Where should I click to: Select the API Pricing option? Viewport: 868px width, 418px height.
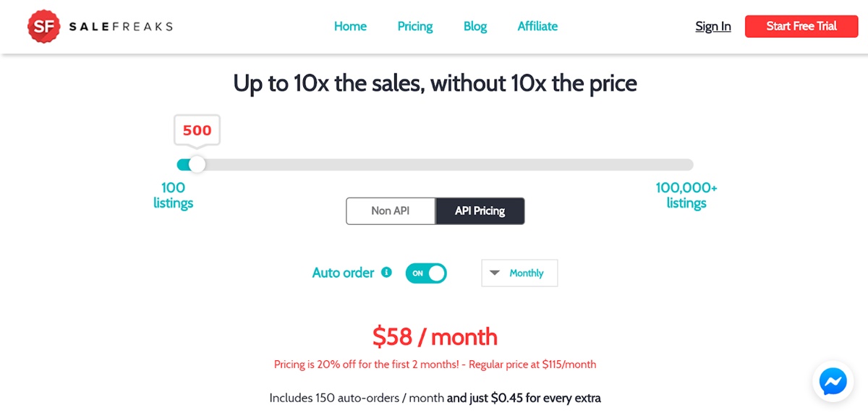click(480, 211)
